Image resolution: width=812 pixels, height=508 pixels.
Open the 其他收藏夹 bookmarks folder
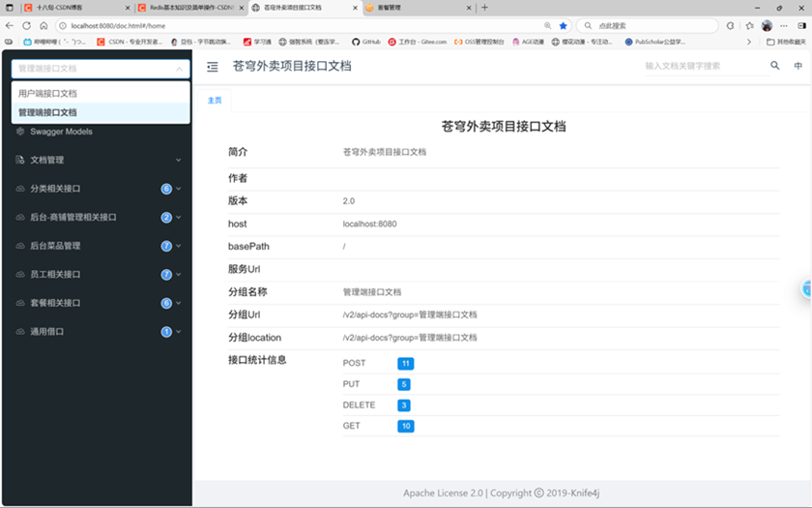786,42
